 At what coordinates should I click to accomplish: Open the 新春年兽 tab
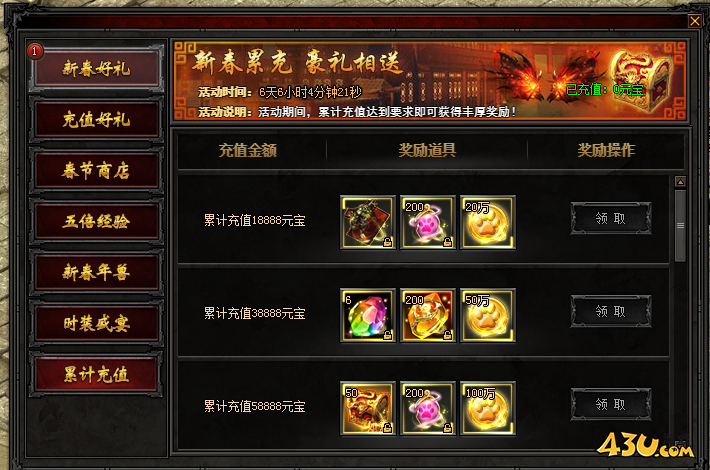96,273
